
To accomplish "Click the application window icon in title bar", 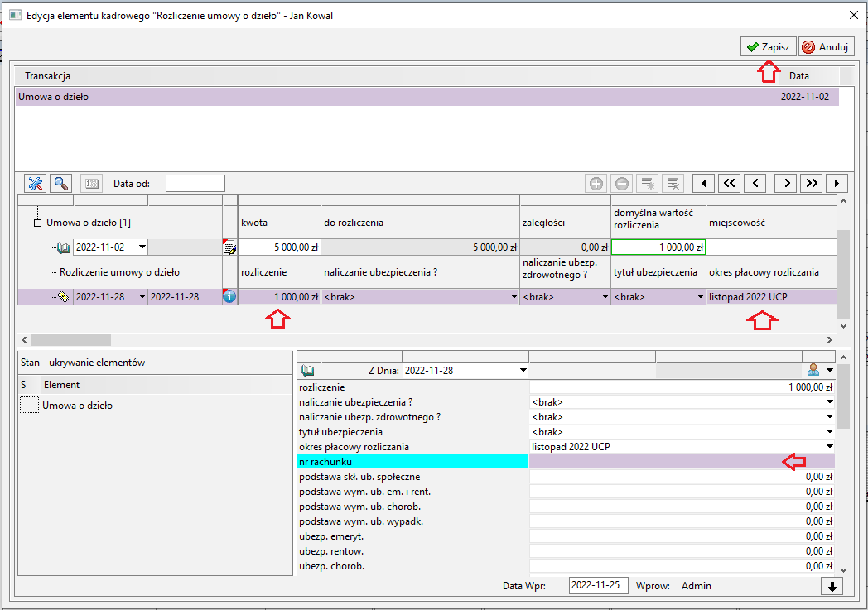I will (x=15, y=15).
